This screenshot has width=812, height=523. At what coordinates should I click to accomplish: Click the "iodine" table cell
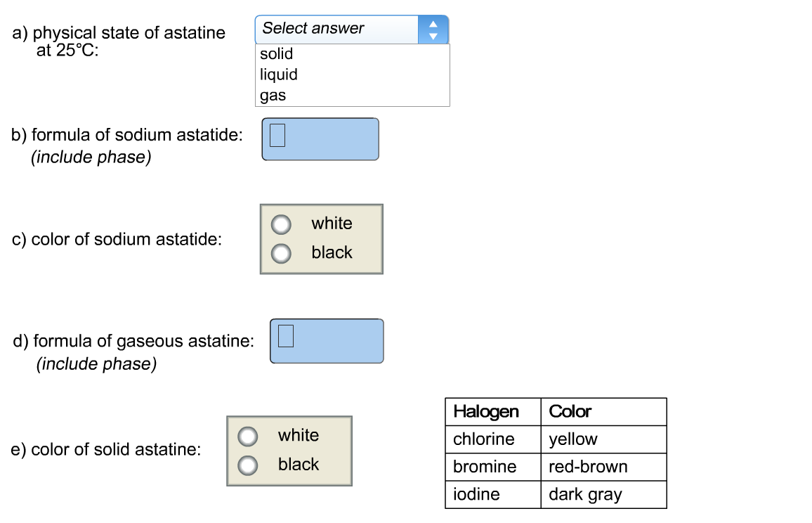[477, 494]
